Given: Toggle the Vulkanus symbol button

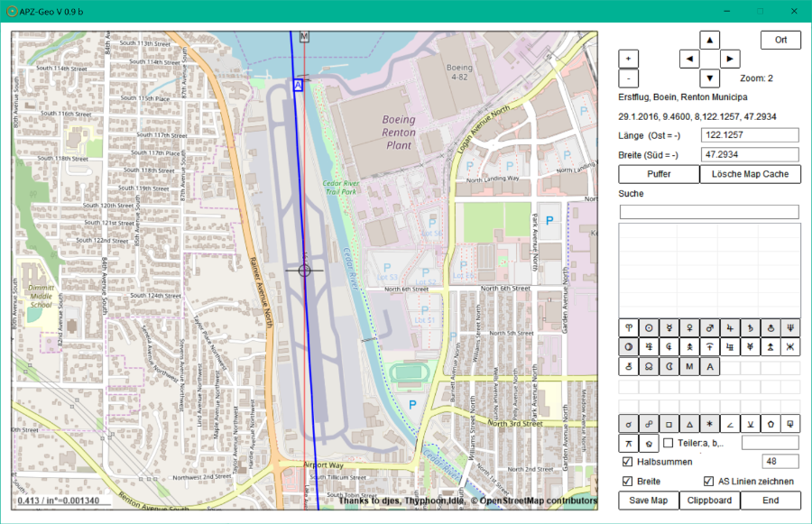Looking at the screenshot, I should click(770, 347).
